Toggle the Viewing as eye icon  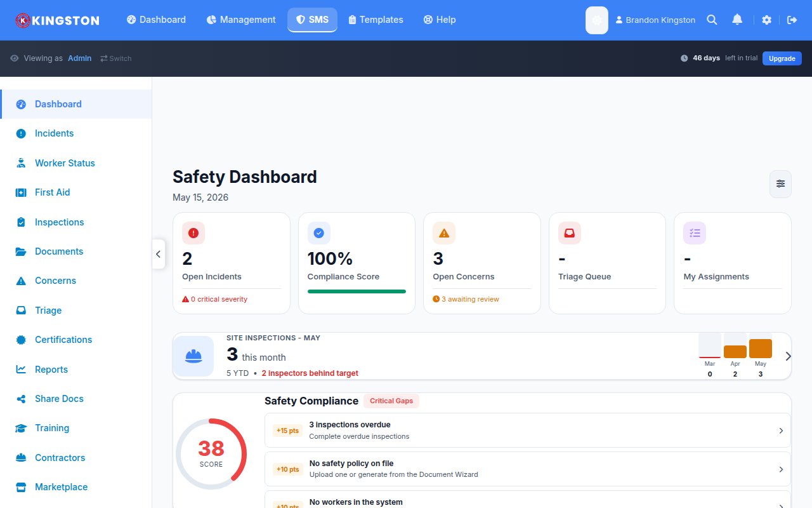click(15, 58)
